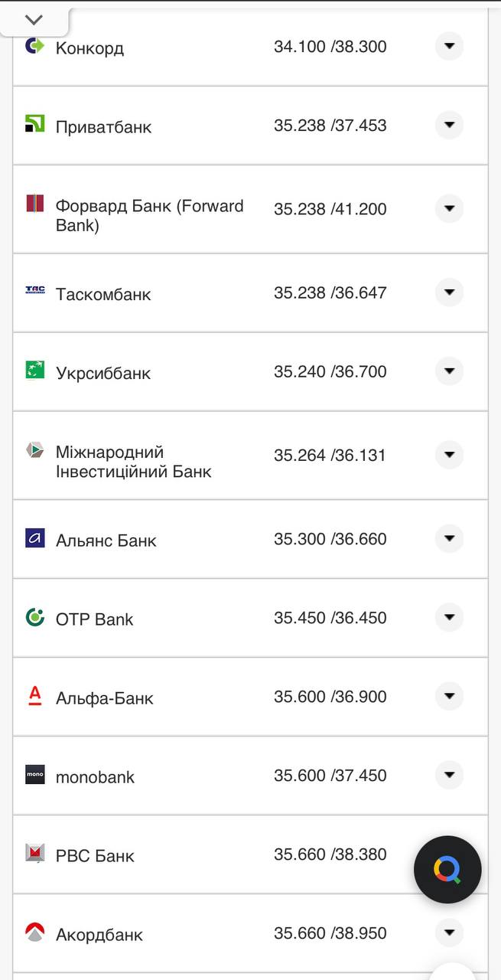Click the Форвард Банк logo icon
The width and height of the screenshot is (501, 980).
point(34,204)
